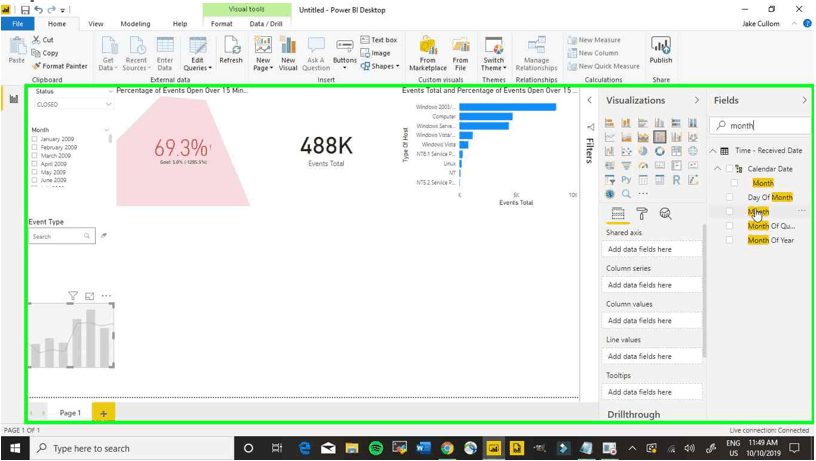The height and width of the screenshot is (461, 816).
Task: Check the March 2009 checkbox
Action: (34, 156)
